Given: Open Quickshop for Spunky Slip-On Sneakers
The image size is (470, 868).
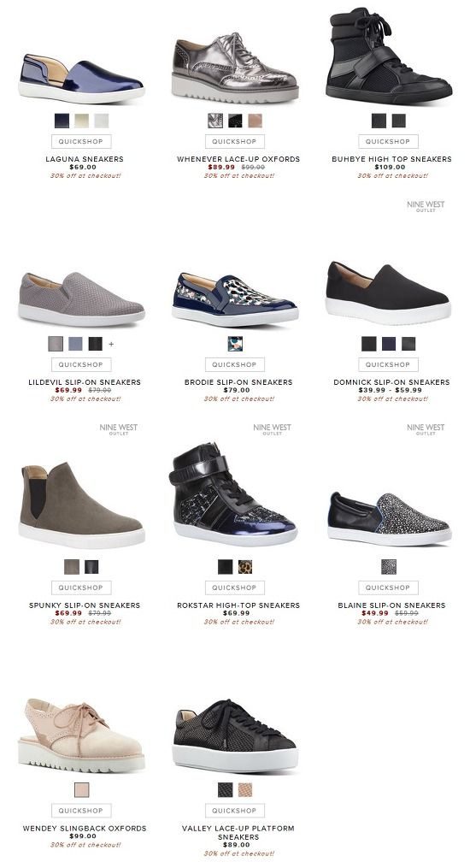Looking at the screenshot, I should [x=81, y=588].
